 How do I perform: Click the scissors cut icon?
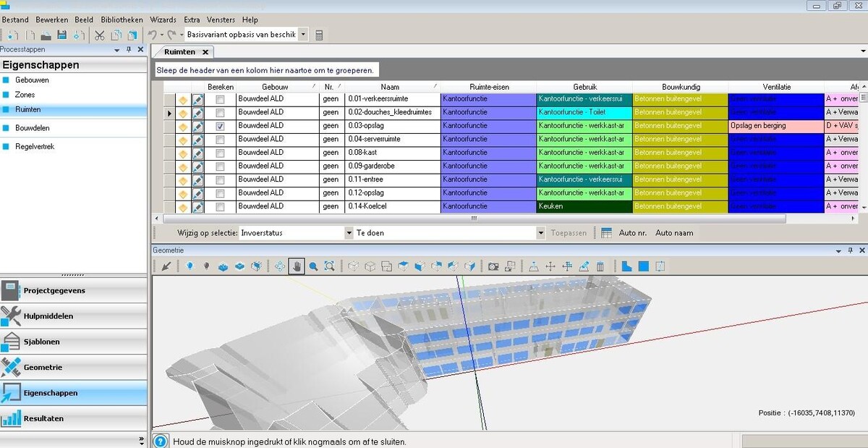100,35
